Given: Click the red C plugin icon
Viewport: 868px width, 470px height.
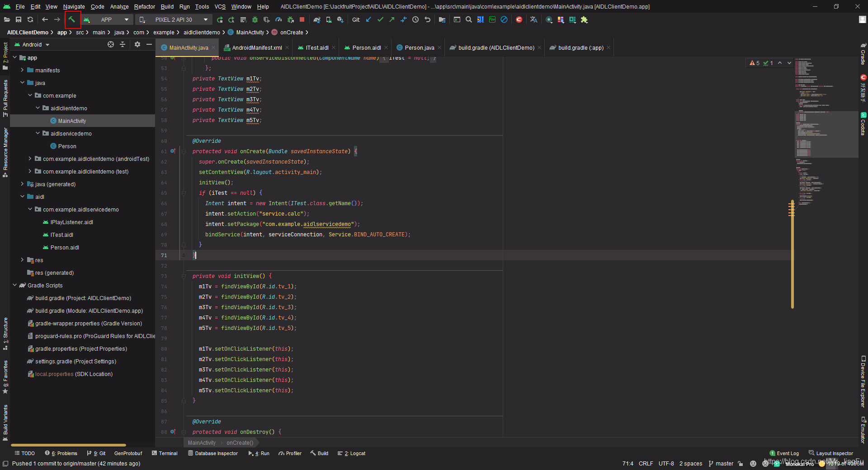Looking at the screenshot, I should tap(519, 19).
